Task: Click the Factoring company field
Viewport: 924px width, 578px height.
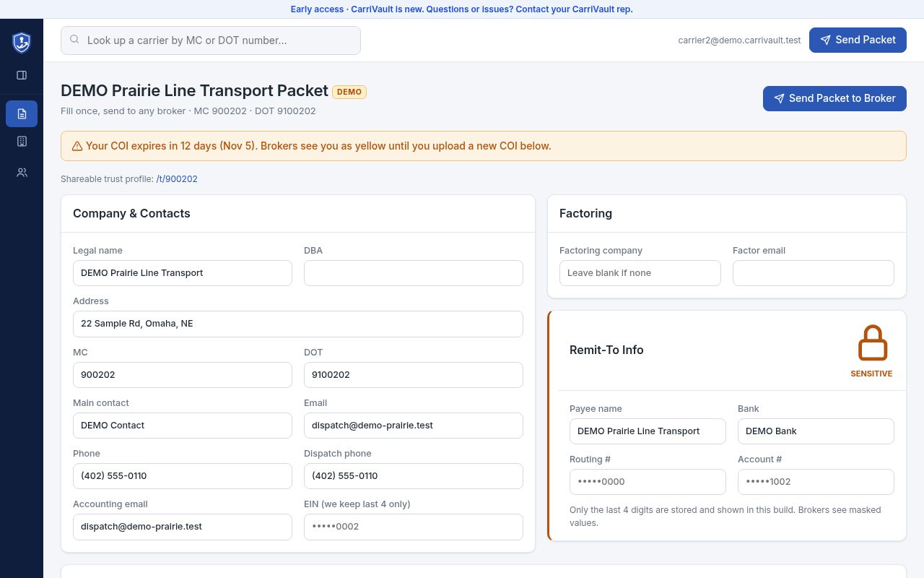Action: tap(640, 273)
